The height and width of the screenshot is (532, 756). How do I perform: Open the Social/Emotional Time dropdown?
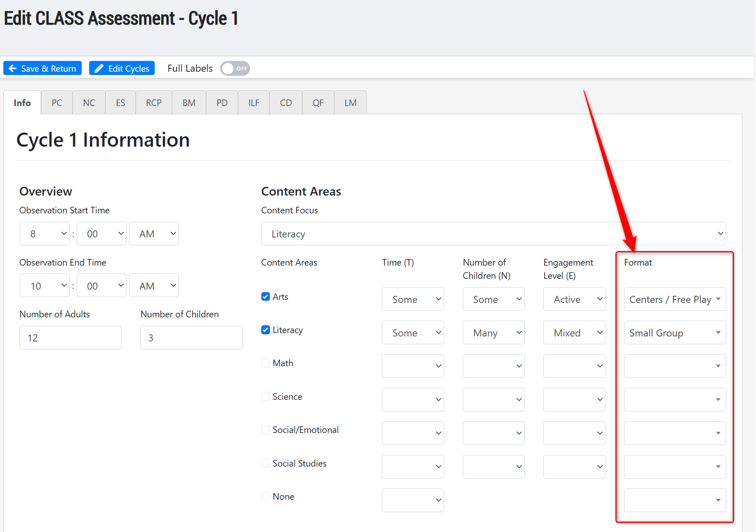[413, 433]
